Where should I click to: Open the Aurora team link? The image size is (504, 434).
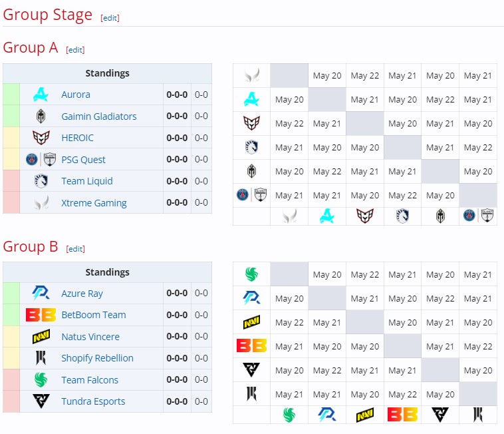[76, 95]
